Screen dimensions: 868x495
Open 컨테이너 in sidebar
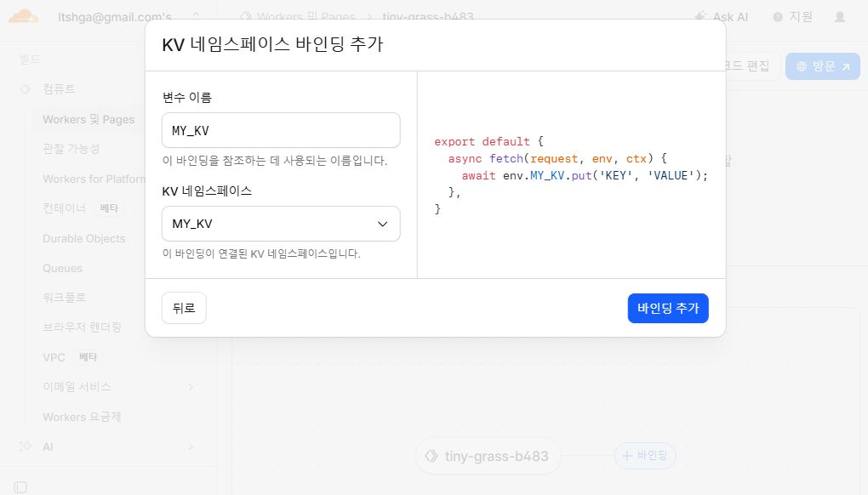65,208
